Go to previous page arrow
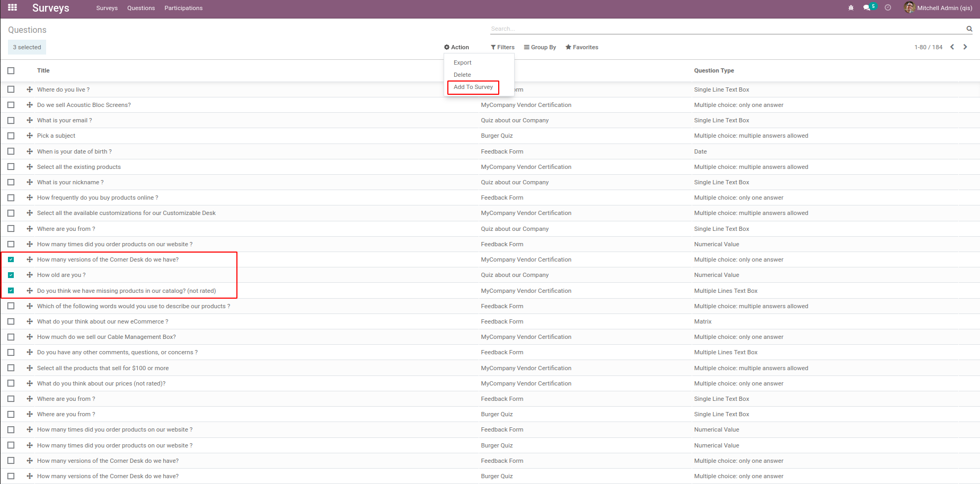980x484 pixels. [952, 47]
